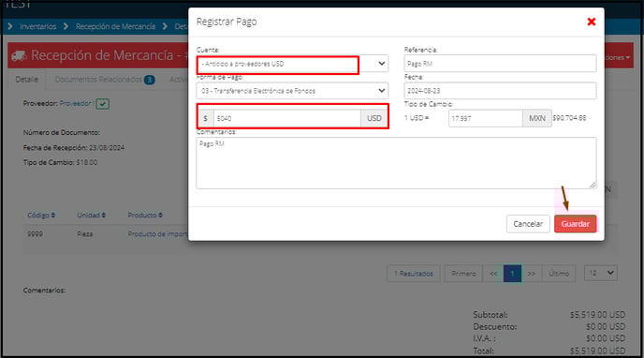Image resolution: width=644 pixels, height=358 pixels.
Task: Click the USD currency label beside amount
Action: coord(373,118)
